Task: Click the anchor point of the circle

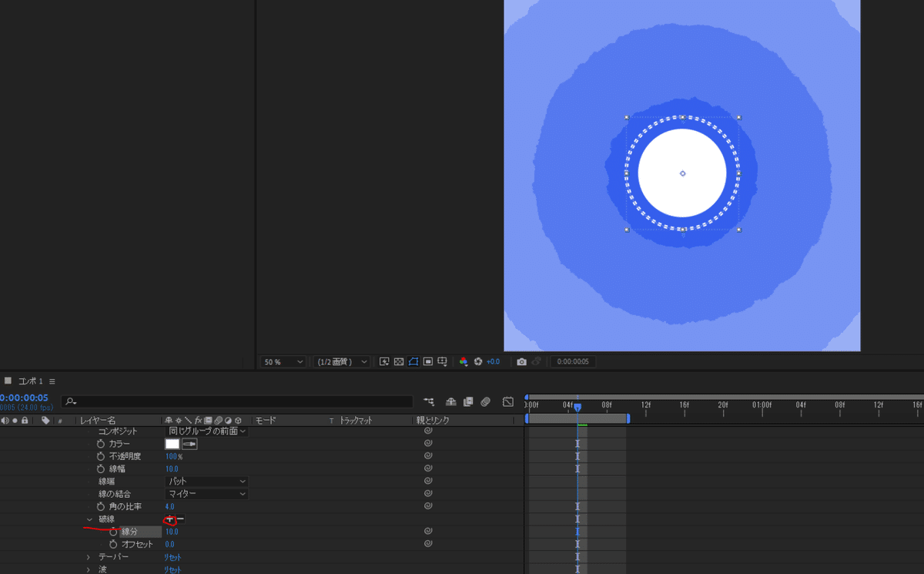Action: tap(682, 173)
